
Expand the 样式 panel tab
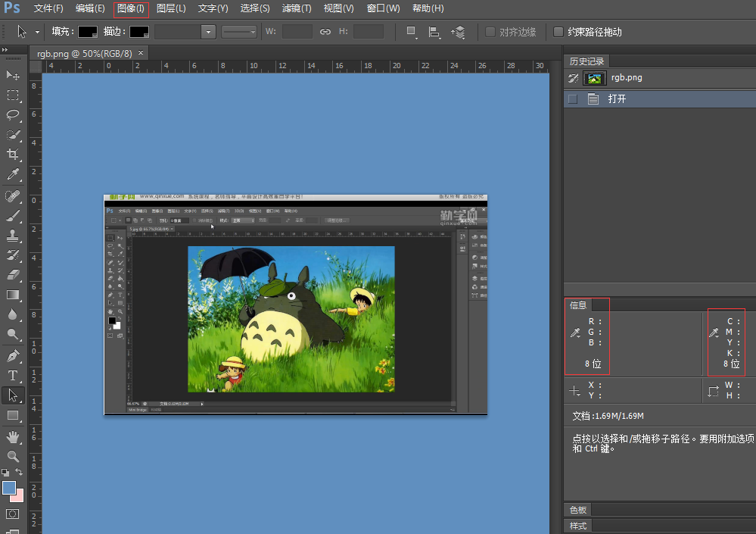[x=578, y=526]
